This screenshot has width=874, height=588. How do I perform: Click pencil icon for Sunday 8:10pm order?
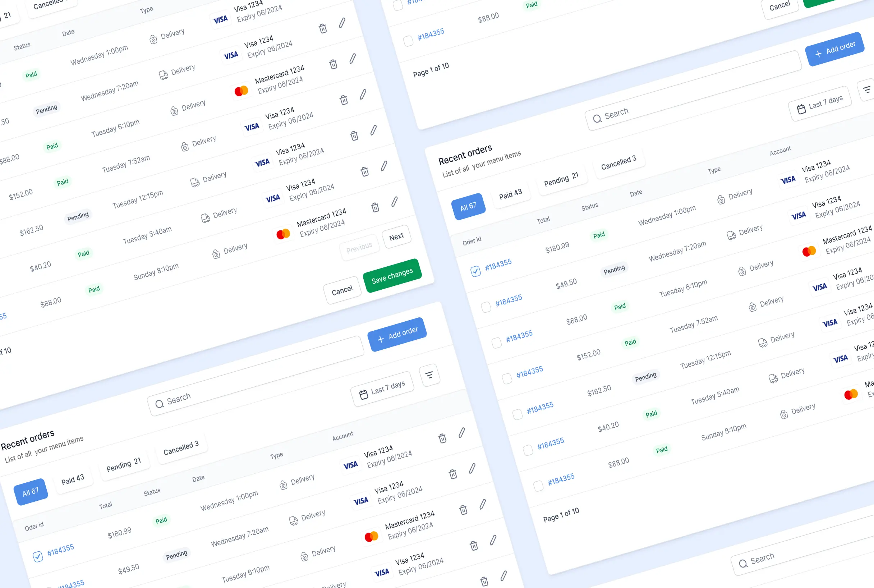pyautogui.click(x=395, y=201)
